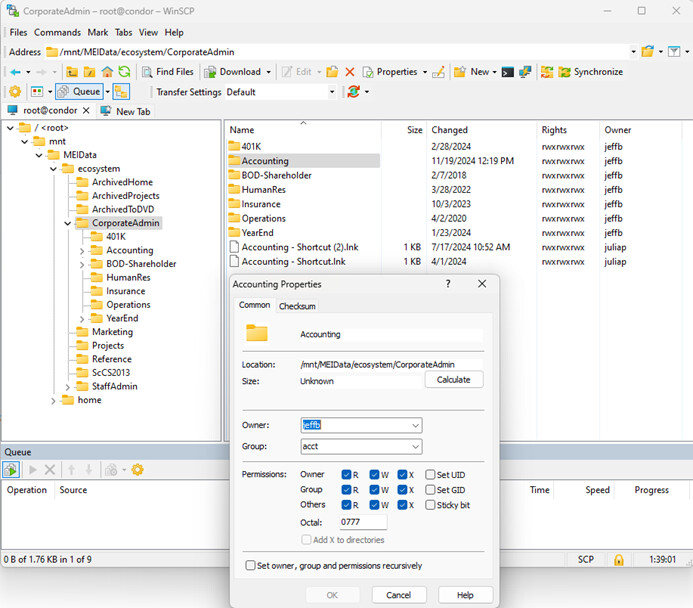The width and height of the screenshot is (693, 608).
Task: Click the Synchronize toolbar icon
Action: click(590, 72)
